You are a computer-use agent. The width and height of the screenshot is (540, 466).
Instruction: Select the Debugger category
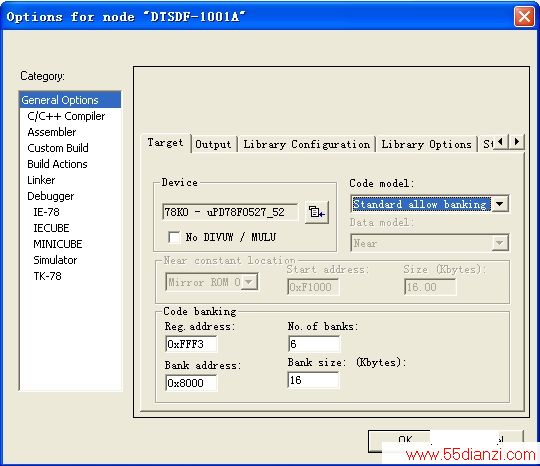pyautogui.click(x=50, y=196)
